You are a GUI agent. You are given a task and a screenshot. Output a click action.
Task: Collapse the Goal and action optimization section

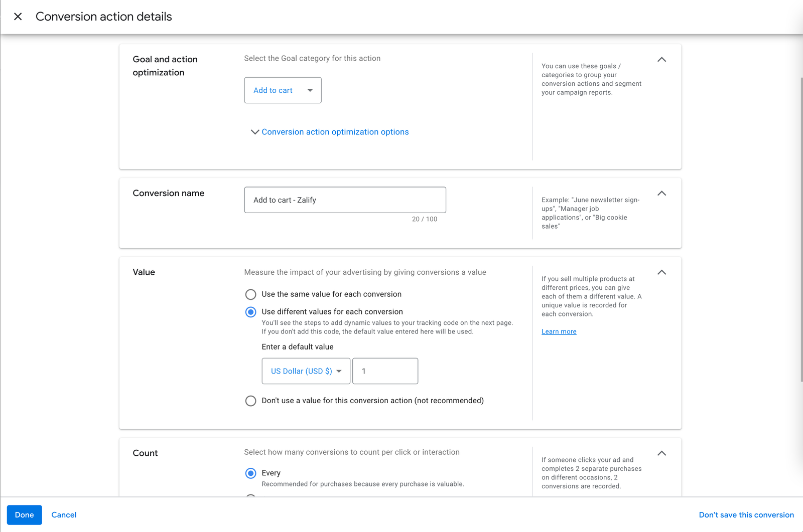pyautogui.click(x=661, y=60)
